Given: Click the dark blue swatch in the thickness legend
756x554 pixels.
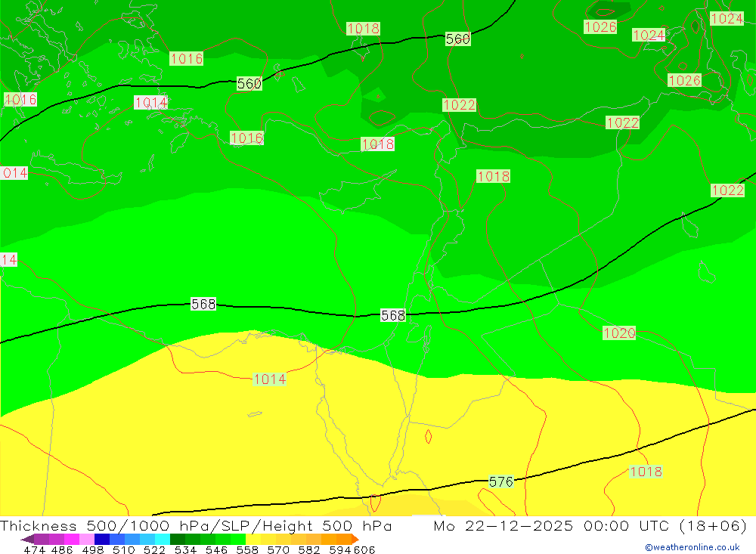Looking at the screenshot, I should coord(102,539).
